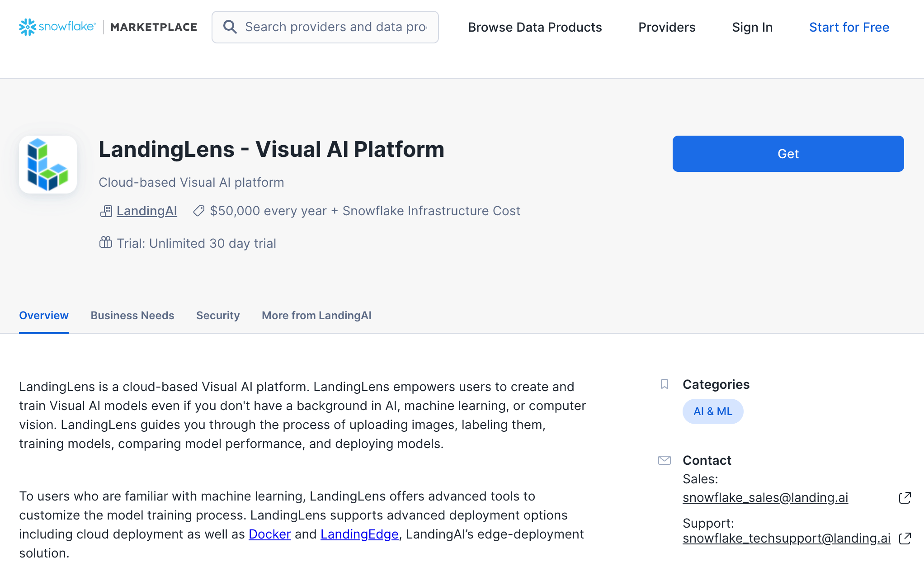Click the pricing shield/checkmark icon
The image size is (924, 567).
pos(198,211)
